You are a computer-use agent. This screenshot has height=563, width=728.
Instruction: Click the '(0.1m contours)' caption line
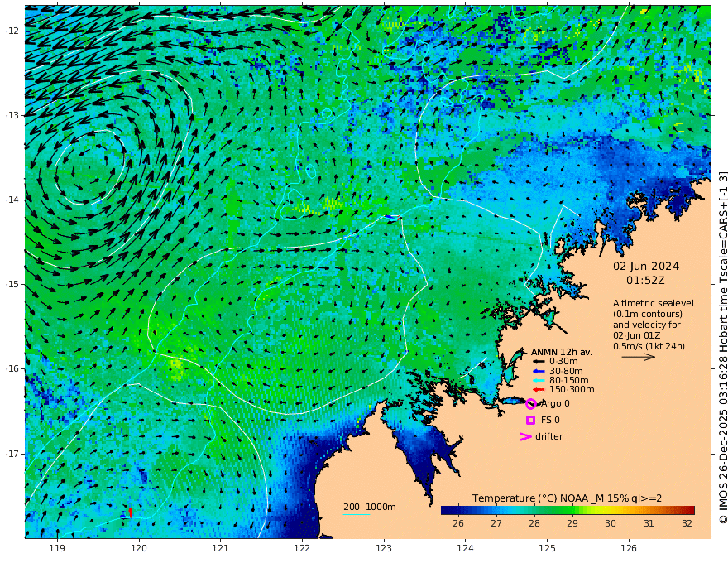click(x=648, y=314)
